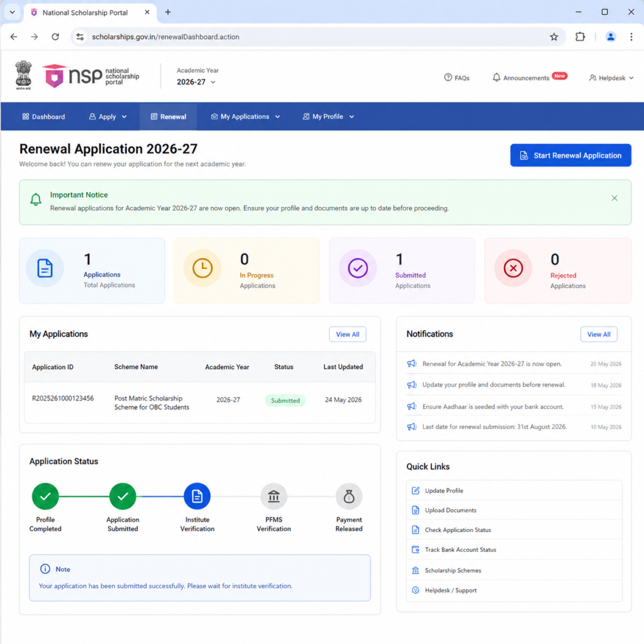Bookmark this page with the star icon
Image resolution: width=644 pixels, height=644 pixels.
(x=554, y=37)
